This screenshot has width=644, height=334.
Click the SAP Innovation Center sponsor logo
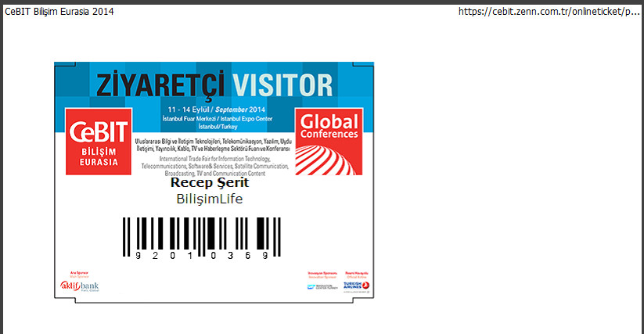322,287
